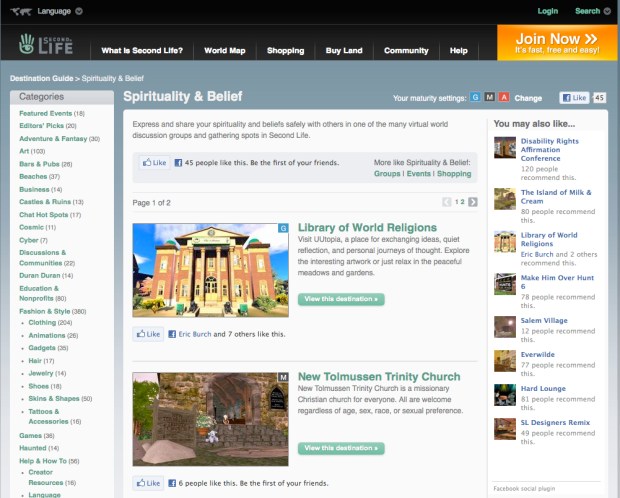This screenshot has width=620, height=498.
Task: Like the page using header Facebook button
Action: 574,98
